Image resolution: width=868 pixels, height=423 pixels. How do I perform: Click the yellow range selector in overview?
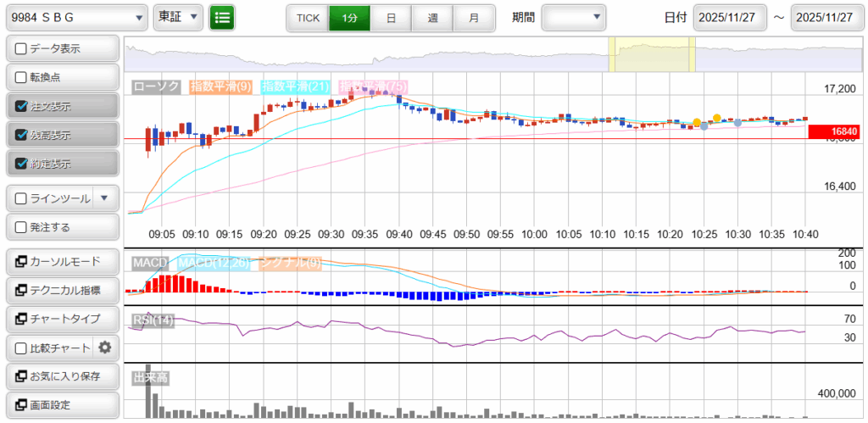click(x=651, y=54)
